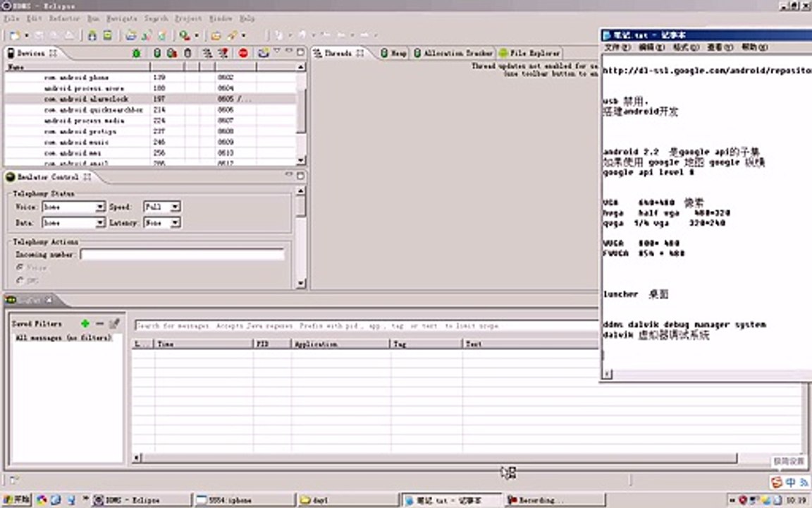Open the Windows Start button

point(17,500)
